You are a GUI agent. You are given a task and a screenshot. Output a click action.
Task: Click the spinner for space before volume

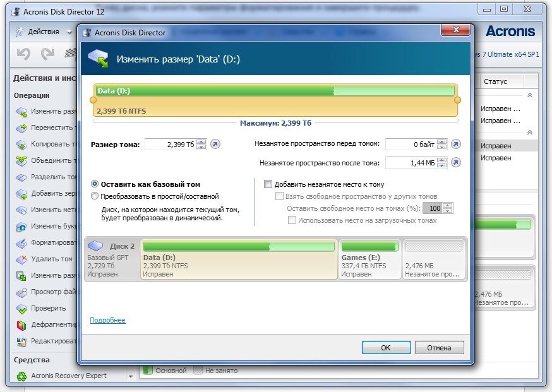tap(442, 144)
